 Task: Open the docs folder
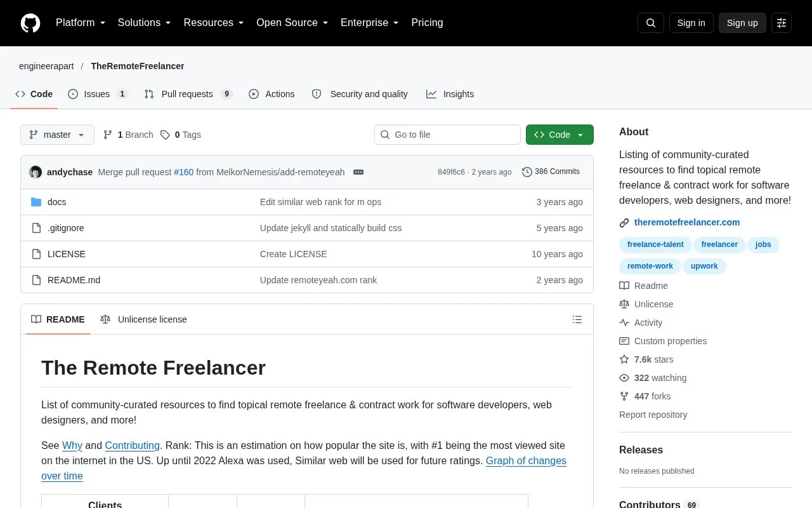click(x=57, y=202)
